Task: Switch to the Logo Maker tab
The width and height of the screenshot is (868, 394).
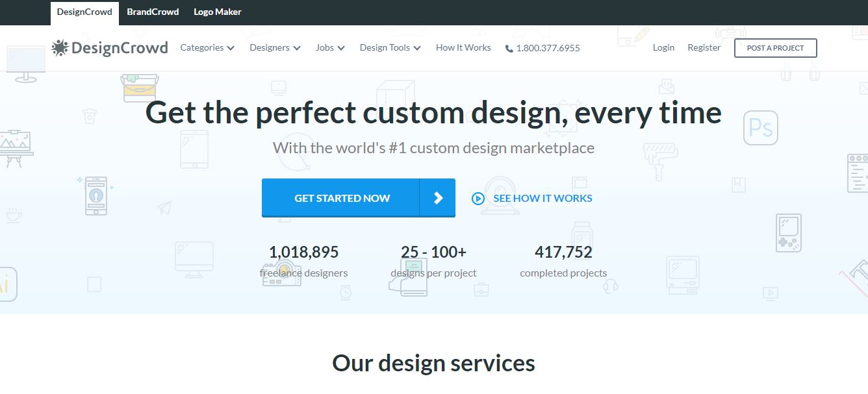Action: pyautogui.click(x=217, y=11)
